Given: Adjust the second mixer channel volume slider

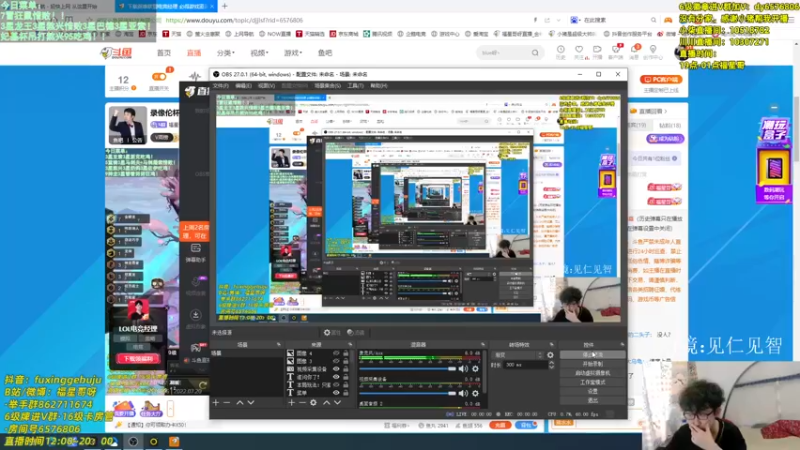Looking at the screenshot, I should [407, 393].
